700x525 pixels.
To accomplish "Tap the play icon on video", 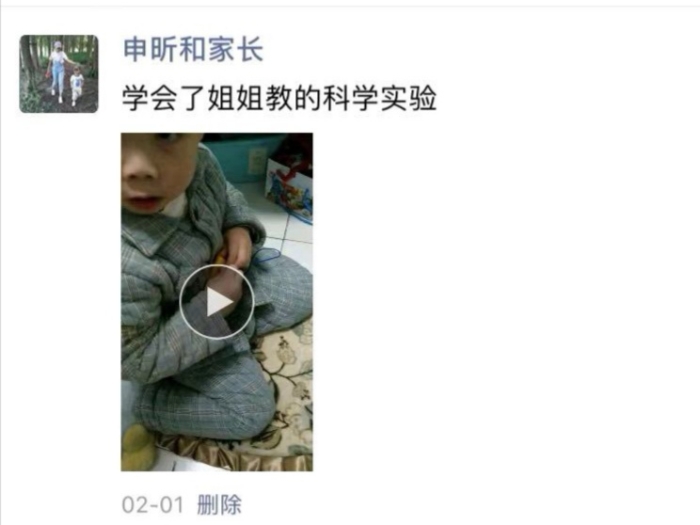I will point(217,302).
